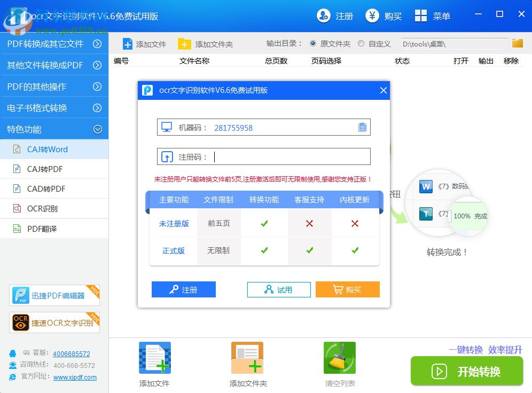Screen dimensions: 532x393
Task: Browse output folder with orange folder icon
Action: point(518,43)
